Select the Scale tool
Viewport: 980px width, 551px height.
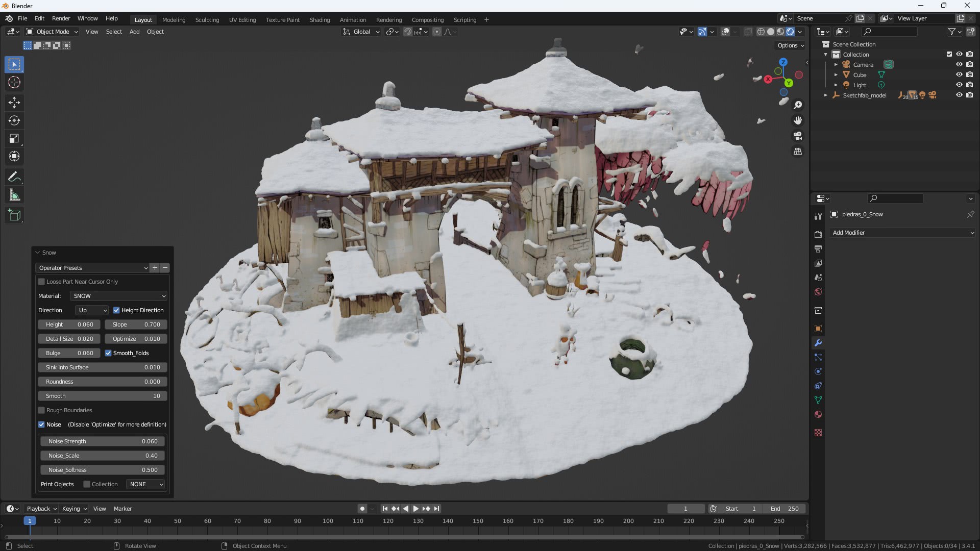tap(14, 138)
